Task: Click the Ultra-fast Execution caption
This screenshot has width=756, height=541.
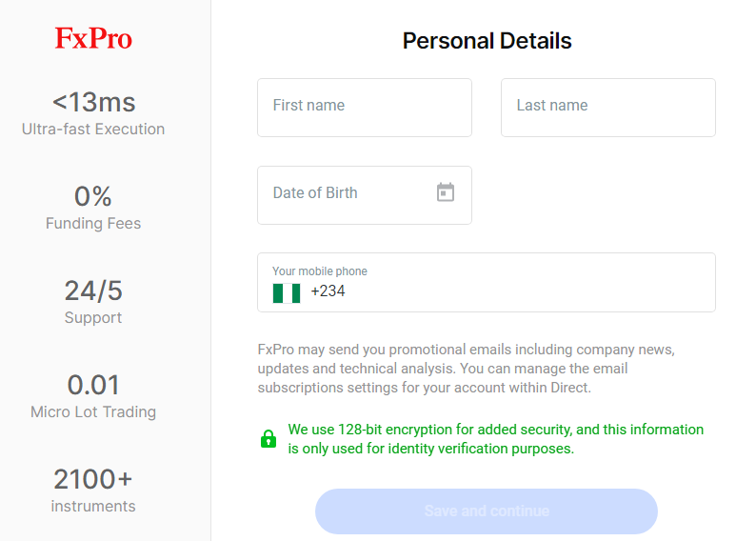Action: tap(93, 130)
